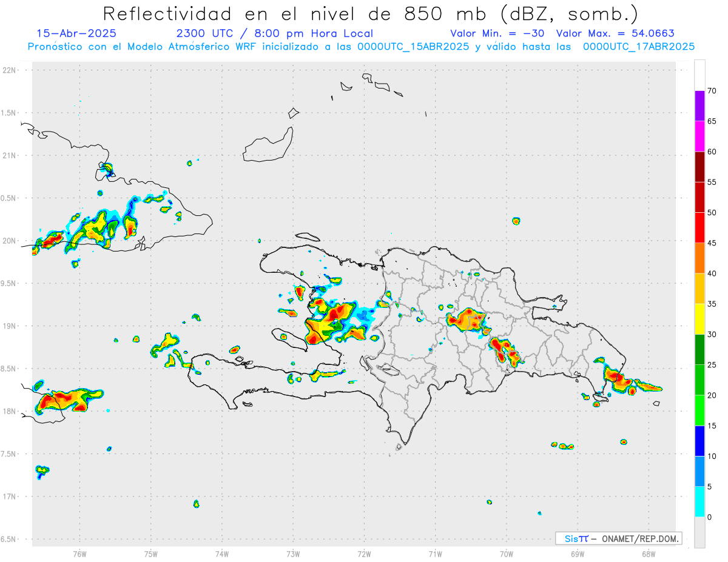Click the colorbar value label '25'
The width and height of the screenshot is (728, 562).
(712, 365)
